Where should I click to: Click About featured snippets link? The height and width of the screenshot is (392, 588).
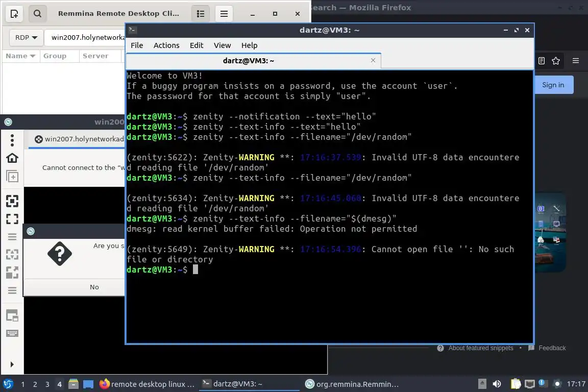(481, 348)
